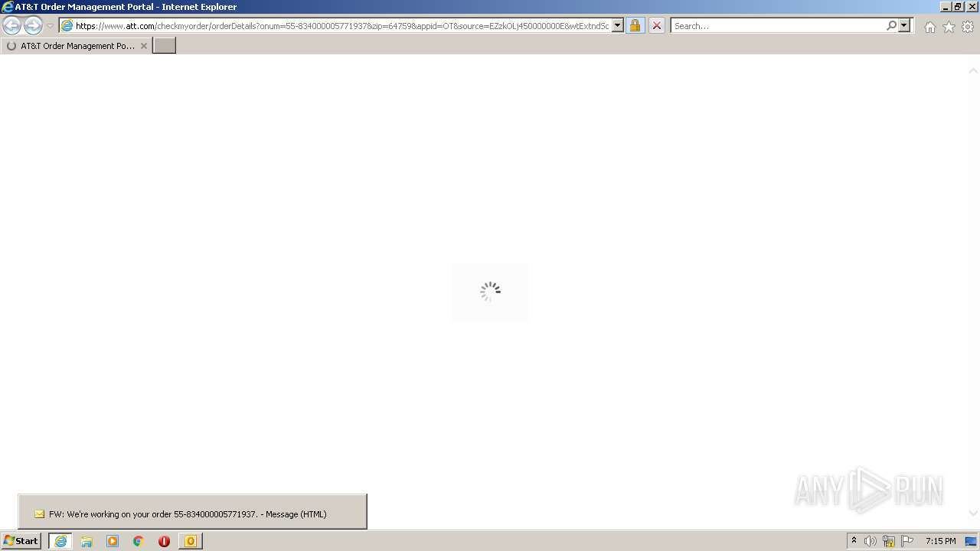980x551 pixels.
Task: Open the recent pages dropdown arrow
Action: pyautogui.click(x=51, y=26)
